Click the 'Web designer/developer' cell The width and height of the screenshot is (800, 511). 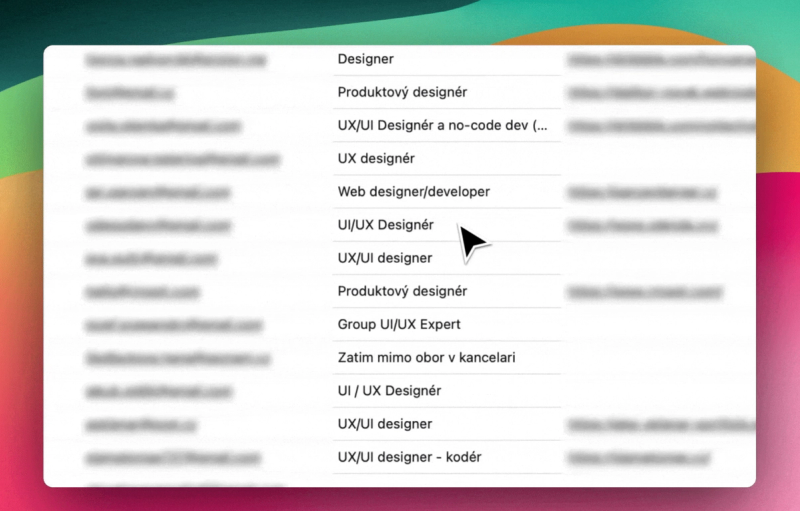coord(447,192)
